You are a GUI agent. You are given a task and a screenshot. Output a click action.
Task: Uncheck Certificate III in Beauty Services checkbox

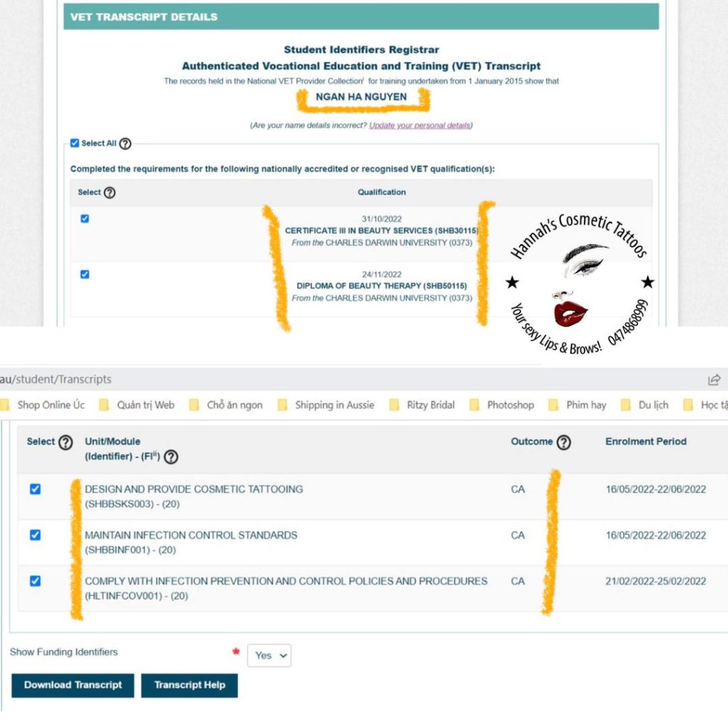85,219
